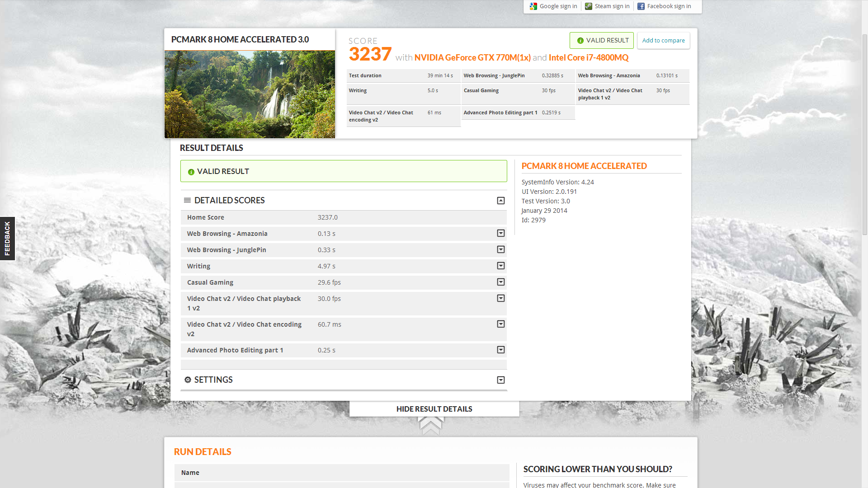Click the list icon beside DETAILED SCORES
Viewport: 868px width, 488px height.
(187, 200)
